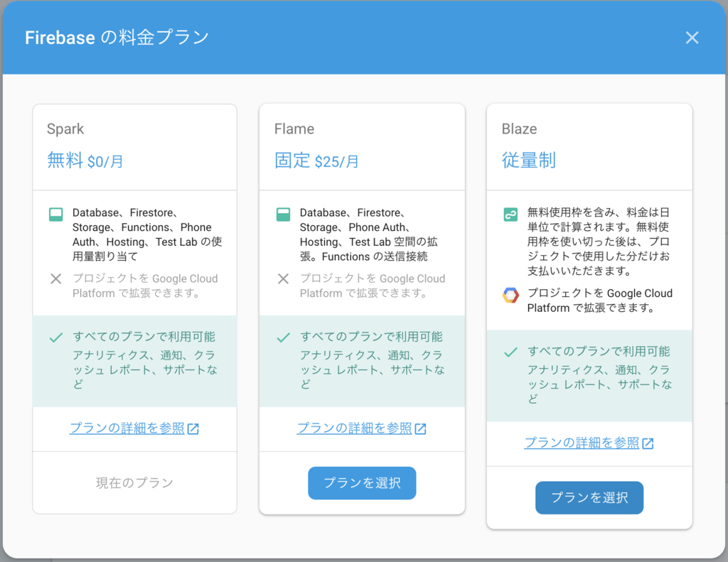Click Spark's usage quota description text
Viewport: 728px width, 562px height.
click(x=147, y=234)
